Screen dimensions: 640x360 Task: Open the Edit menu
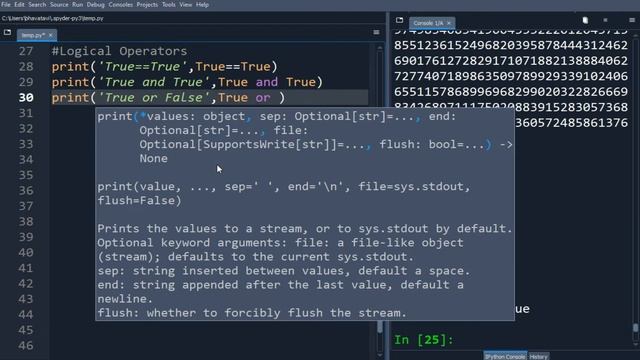click(x=19, y=5)
